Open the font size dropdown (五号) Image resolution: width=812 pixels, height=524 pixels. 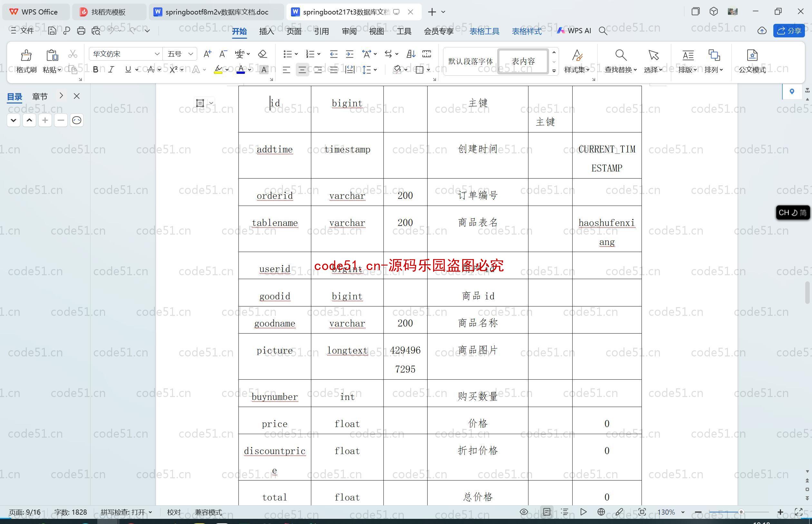(190, 54)
